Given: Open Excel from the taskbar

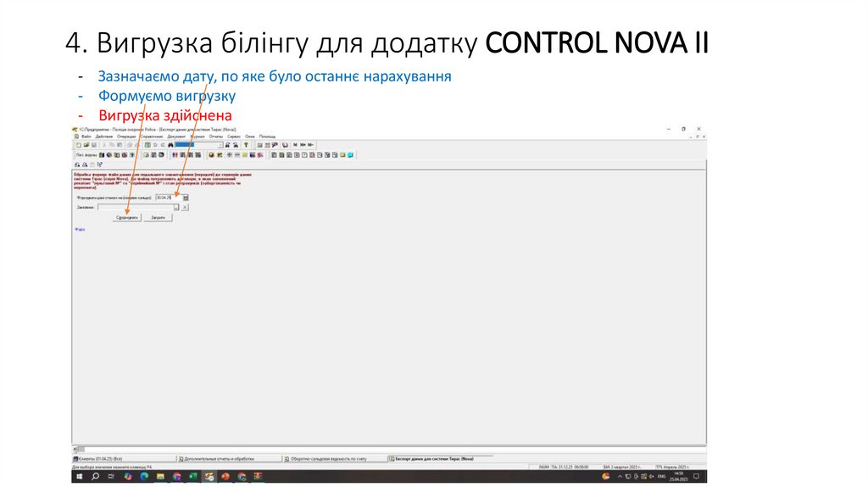Looking at the screenshot, I should pos(193,476).
